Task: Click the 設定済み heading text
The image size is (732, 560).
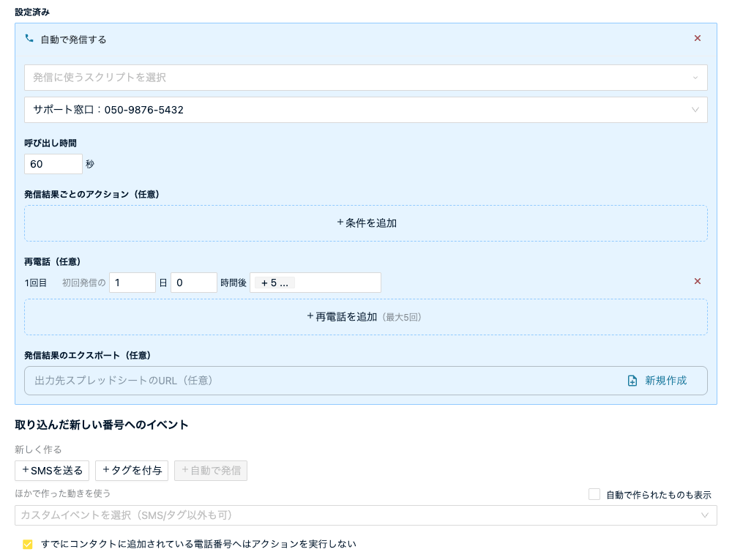Action: (32, 12)
